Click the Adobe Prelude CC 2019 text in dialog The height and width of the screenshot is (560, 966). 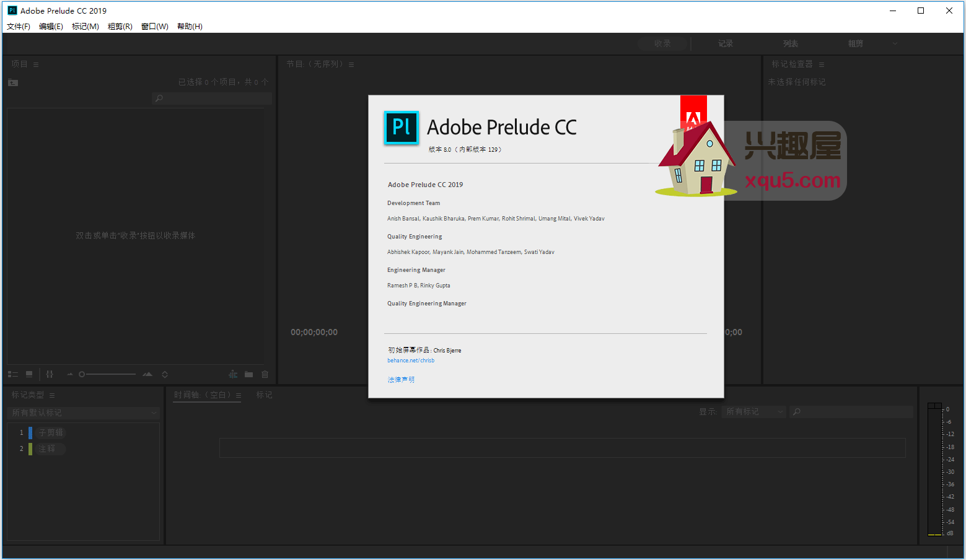(425, 185)
